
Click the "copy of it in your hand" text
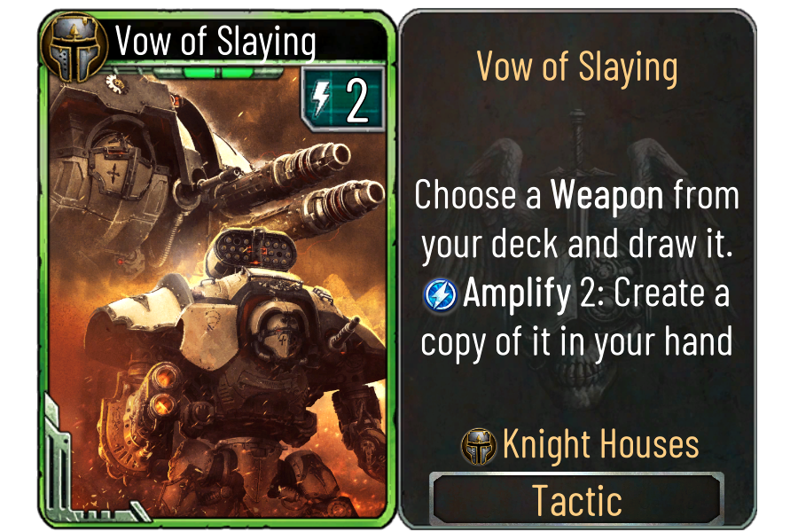[x=576, y=343]
